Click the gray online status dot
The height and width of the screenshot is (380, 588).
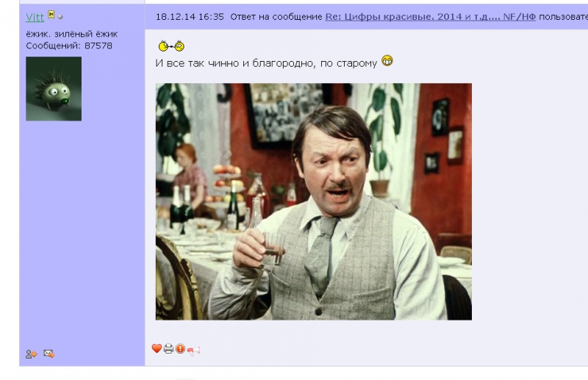click(x=60, y=17)
